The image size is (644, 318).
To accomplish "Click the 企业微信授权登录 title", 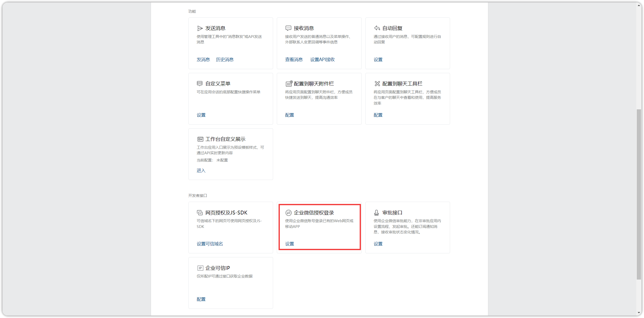I will click(x=314, y=213).
